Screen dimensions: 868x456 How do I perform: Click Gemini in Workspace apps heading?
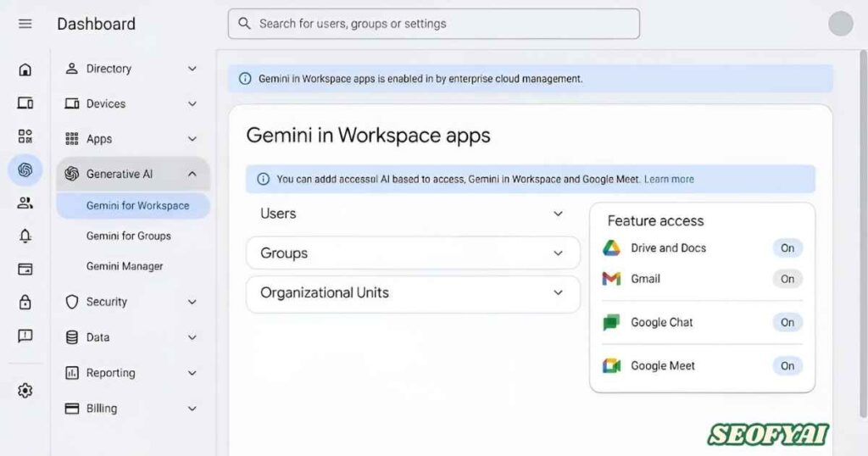pos(368,135)
